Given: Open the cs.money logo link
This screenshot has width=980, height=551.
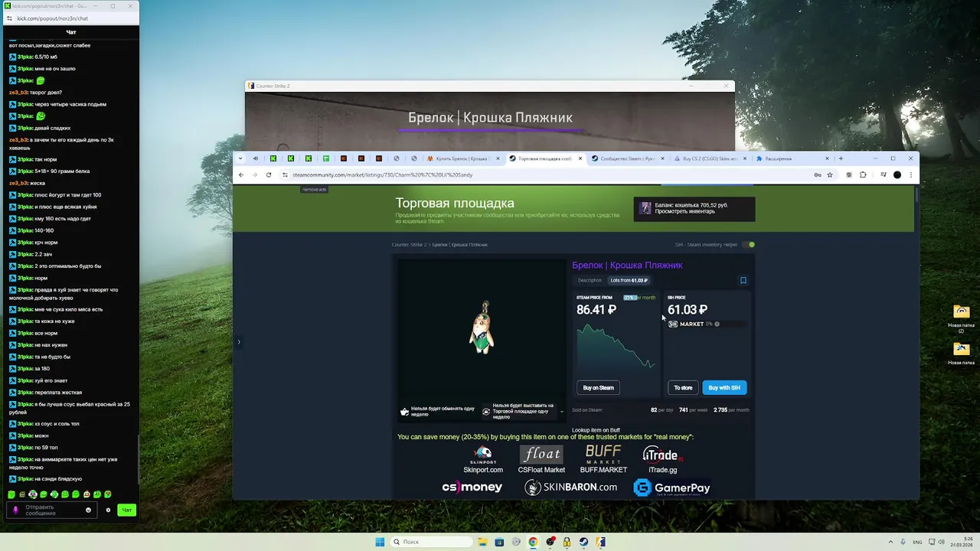Looking at the screenshot, I should (x=472, y=487).
